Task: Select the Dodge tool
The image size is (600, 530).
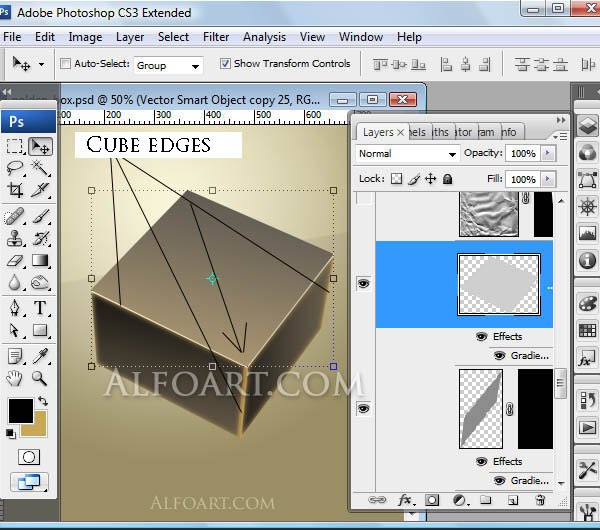Action: pos(40,283)
